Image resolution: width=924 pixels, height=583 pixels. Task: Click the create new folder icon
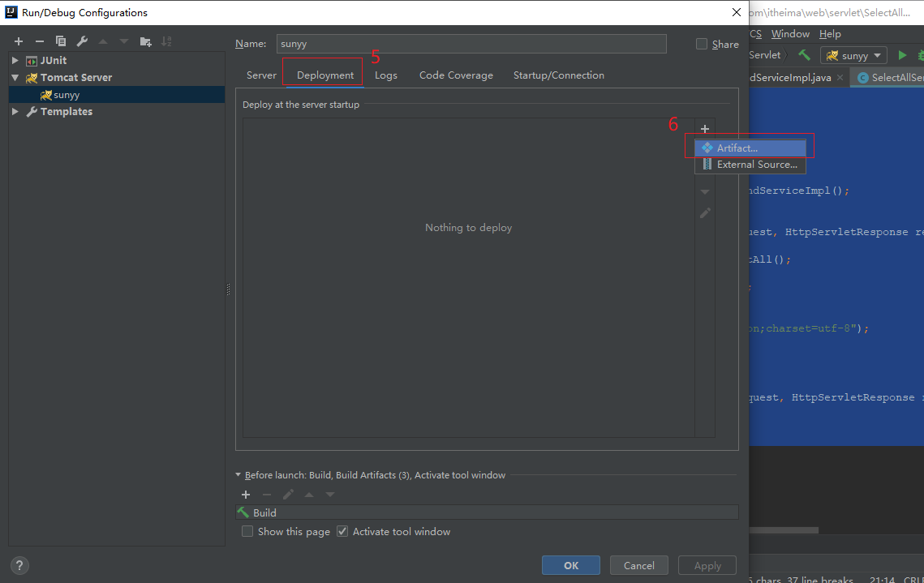click(x=145, y=41)
